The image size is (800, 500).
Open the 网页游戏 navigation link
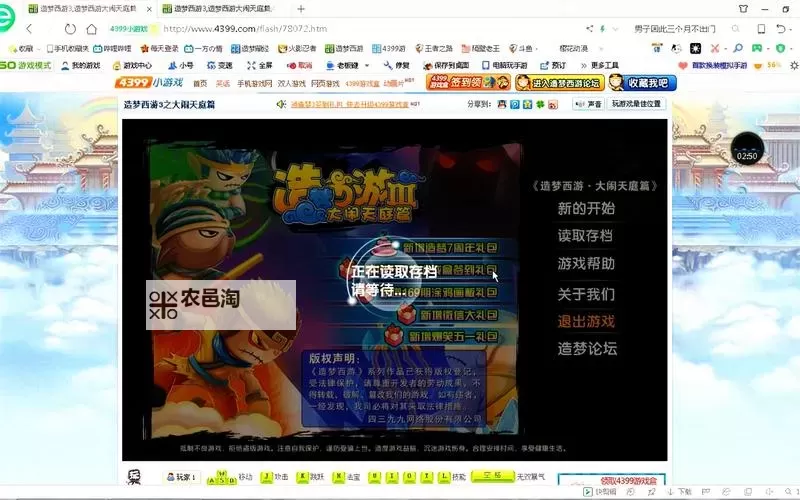[325, 84]
